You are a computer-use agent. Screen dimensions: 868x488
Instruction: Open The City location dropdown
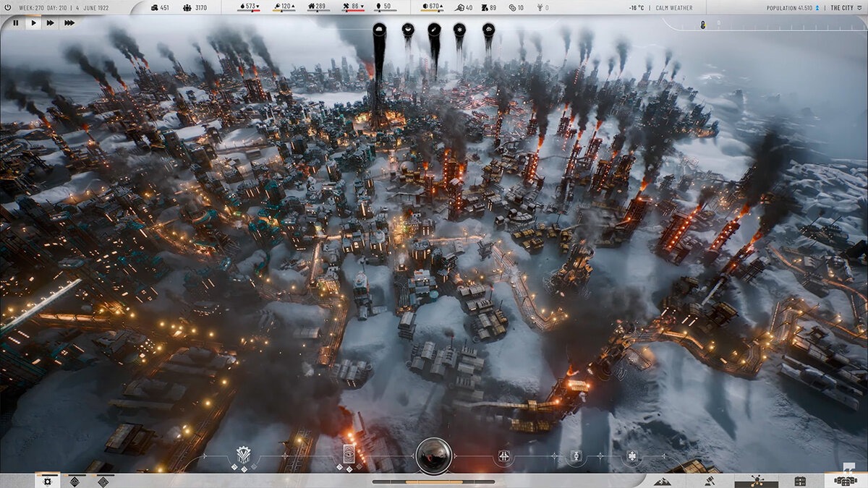click(845, 7)
